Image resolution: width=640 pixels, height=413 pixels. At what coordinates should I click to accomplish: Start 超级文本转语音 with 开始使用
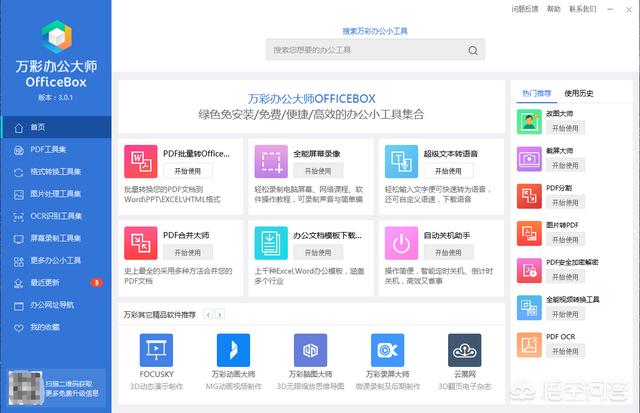[x=448, y=171]
